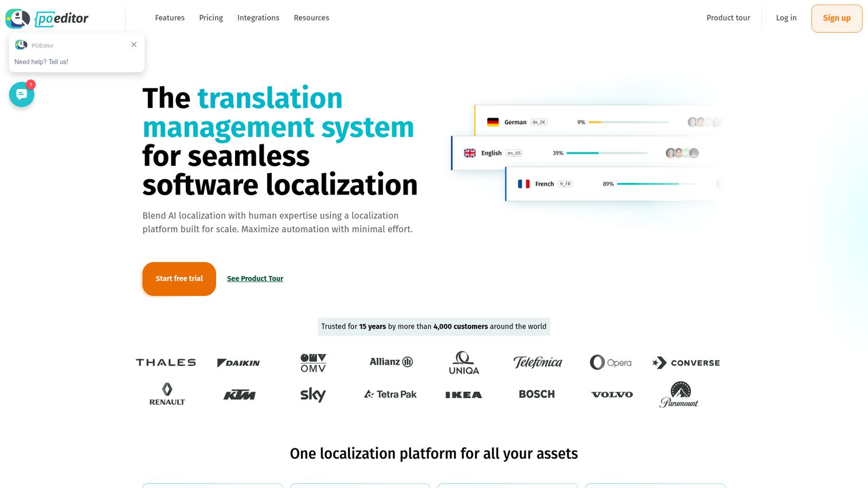Screen dimensions: 868x488
Task: Click the Opera logo
Action: tap(611, 362)
